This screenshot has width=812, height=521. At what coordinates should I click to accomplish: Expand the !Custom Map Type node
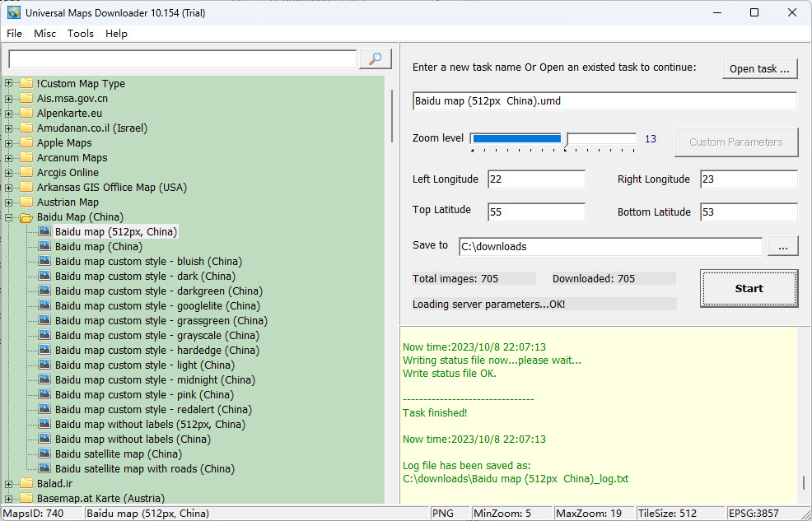pos(8,83)
